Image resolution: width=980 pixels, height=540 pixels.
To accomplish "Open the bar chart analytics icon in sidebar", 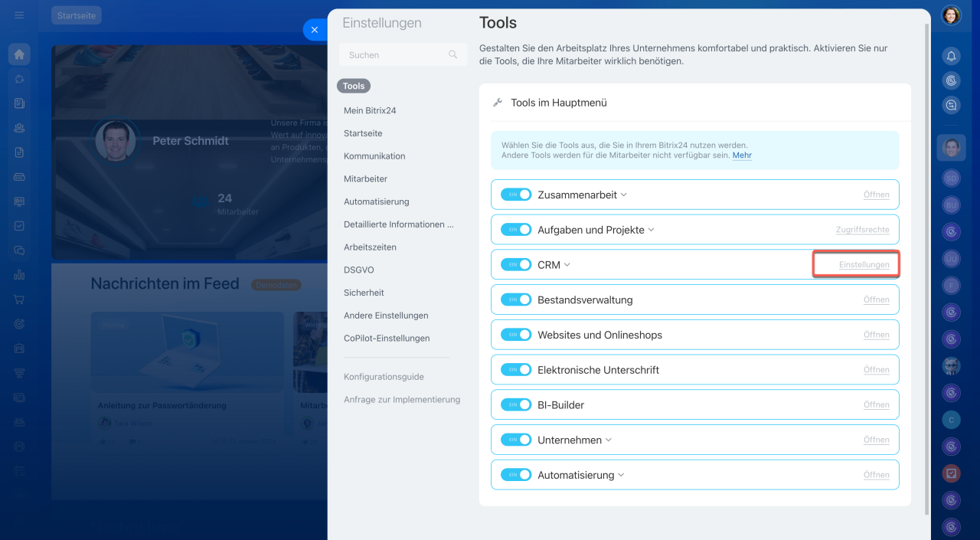I will point(19,275).
